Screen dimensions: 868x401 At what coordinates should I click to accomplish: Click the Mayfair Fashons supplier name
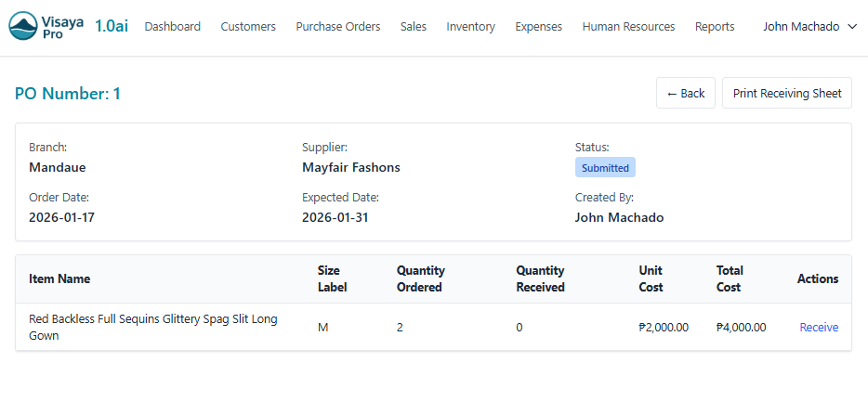click(x=351, y=168)
